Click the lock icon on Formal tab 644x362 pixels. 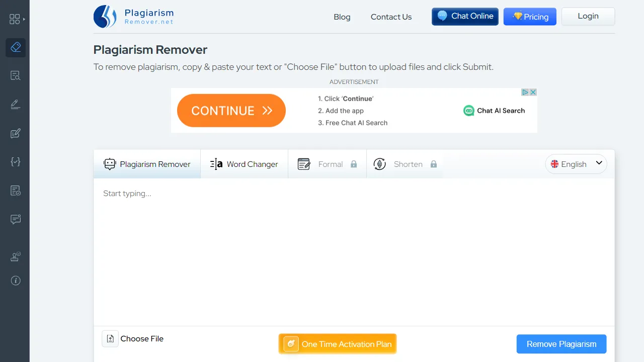pyautogui.click(x=354, y=164)
